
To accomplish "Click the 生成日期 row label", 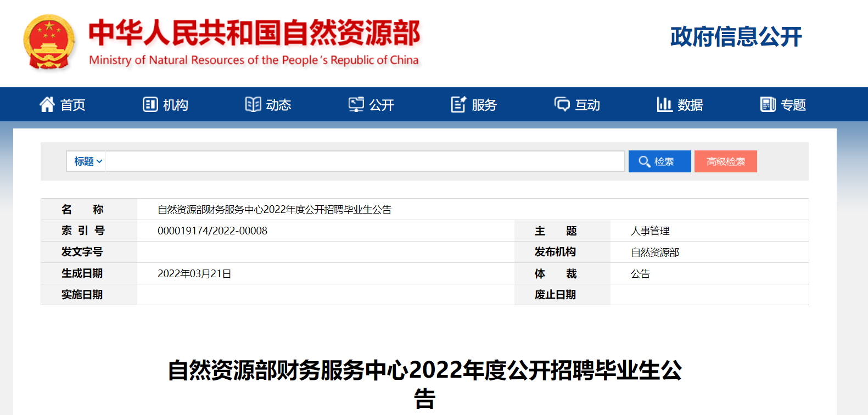I will pos(82,273).
